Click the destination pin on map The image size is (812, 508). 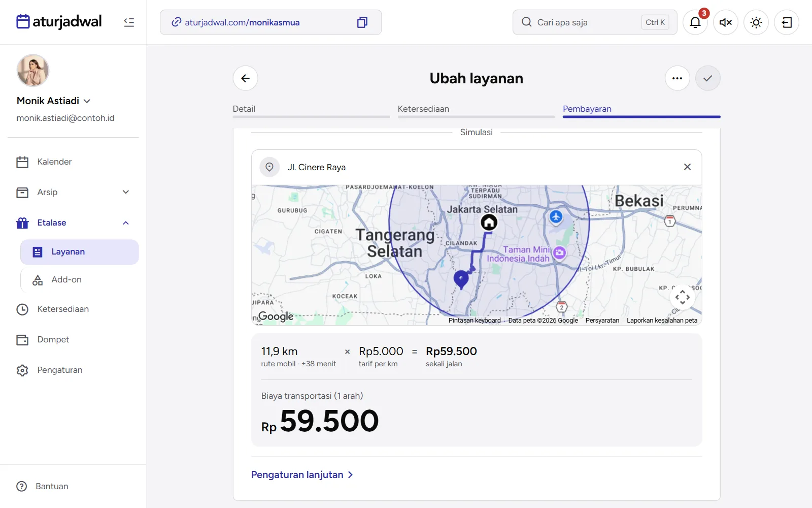461,279
